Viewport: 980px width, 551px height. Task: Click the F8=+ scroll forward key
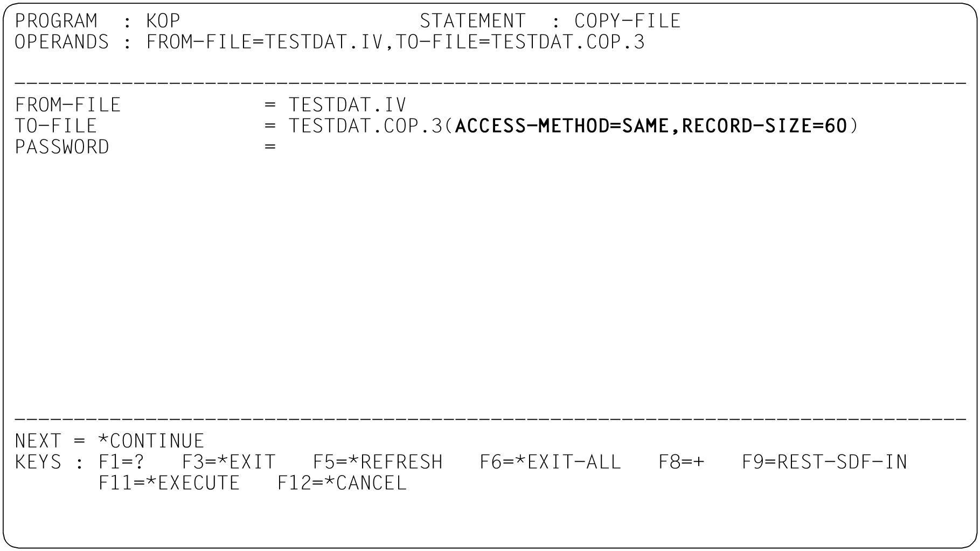(681, 462)
